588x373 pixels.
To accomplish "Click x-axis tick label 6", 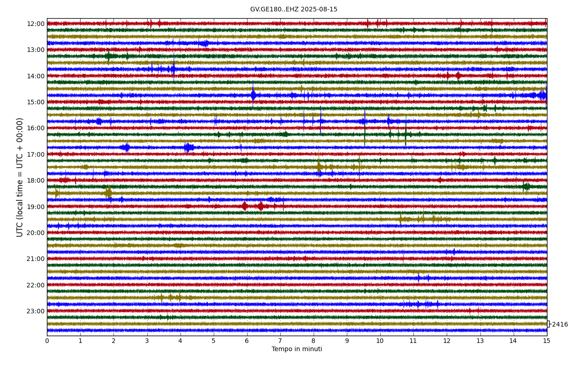I will (247, 341).
